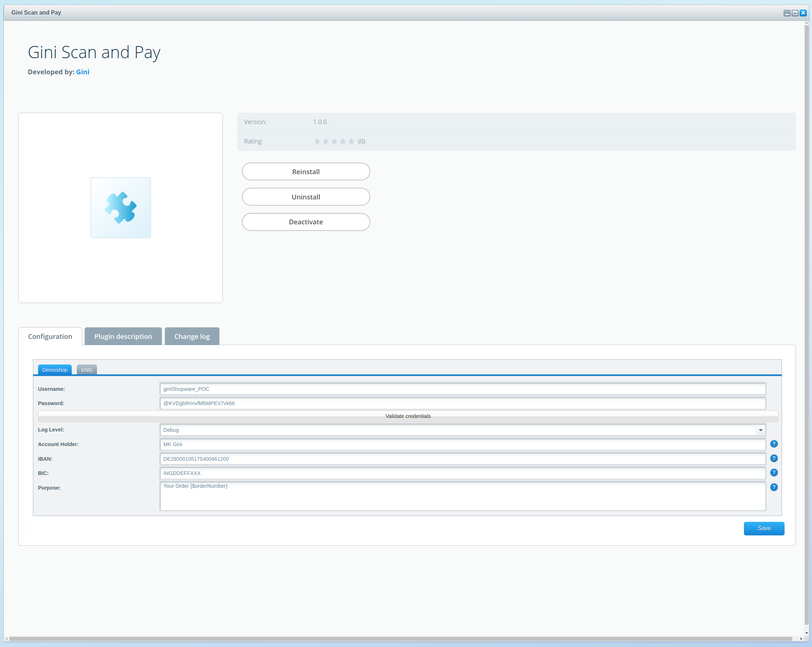Image resolution: width=812 pixels, height=647 pixels.
Task: Click the rating stars
Action: click(x=334, y=141)
